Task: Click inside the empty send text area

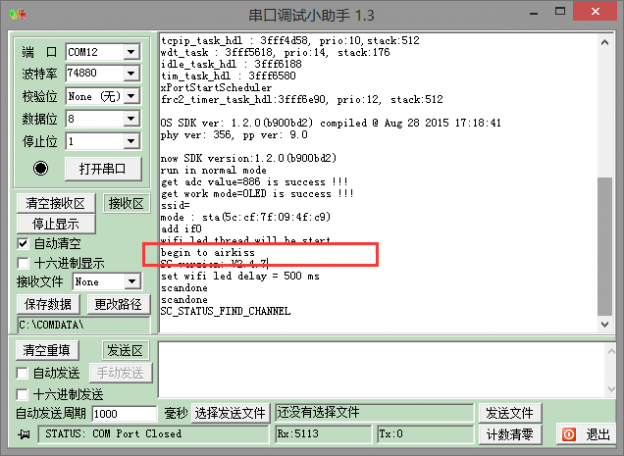Action: [381, 369]
